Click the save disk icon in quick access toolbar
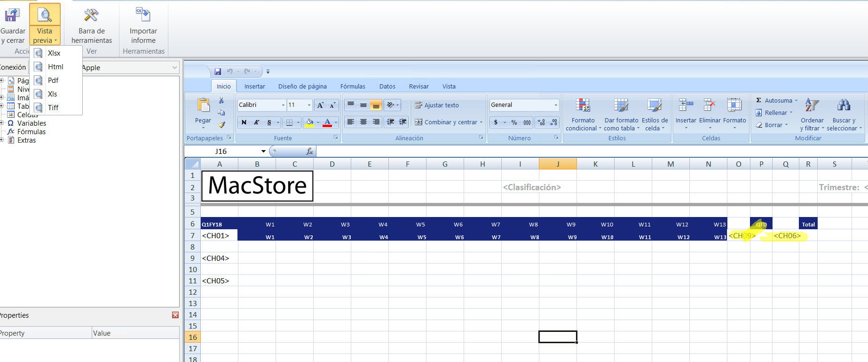The height and width of the screenshot is (362, 868). (218, 72)
